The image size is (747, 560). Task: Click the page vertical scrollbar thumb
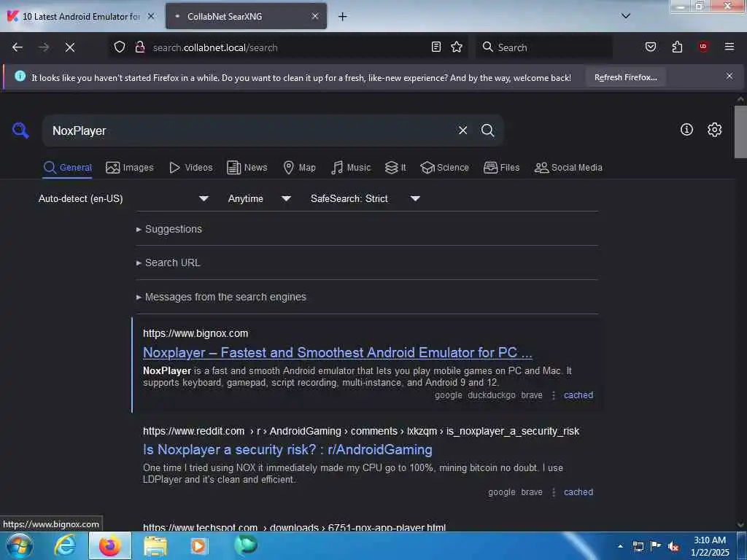click(740, 131)
